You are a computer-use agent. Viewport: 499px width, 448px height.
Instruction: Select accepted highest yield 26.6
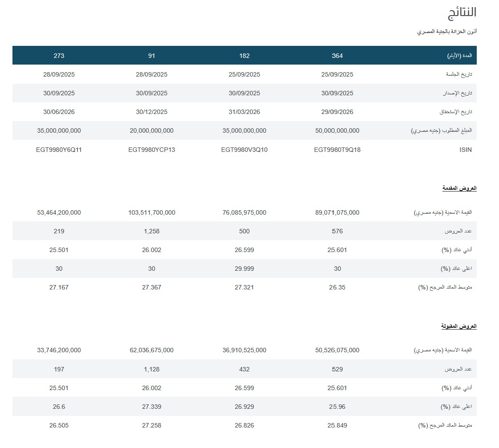(x=59, y=407)
